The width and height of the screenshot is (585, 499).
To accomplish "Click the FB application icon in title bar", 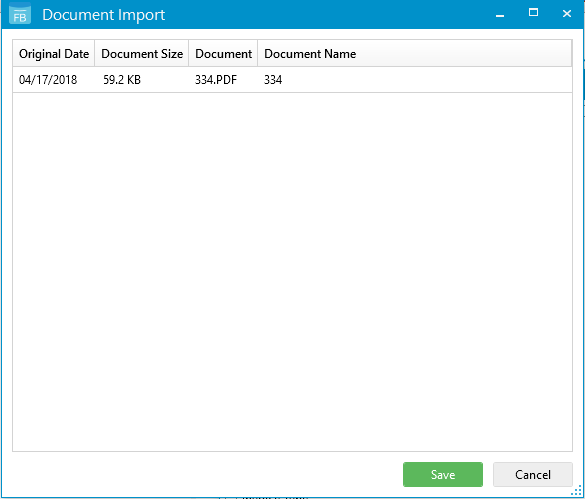I will [x=20, y=14].
